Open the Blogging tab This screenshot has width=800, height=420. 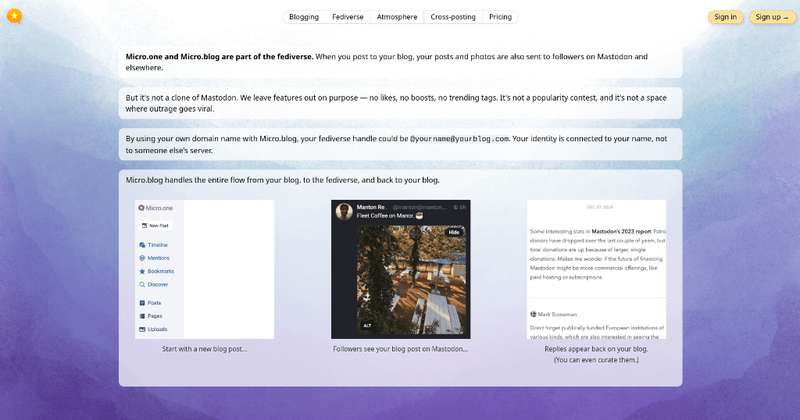click(304, 17)
